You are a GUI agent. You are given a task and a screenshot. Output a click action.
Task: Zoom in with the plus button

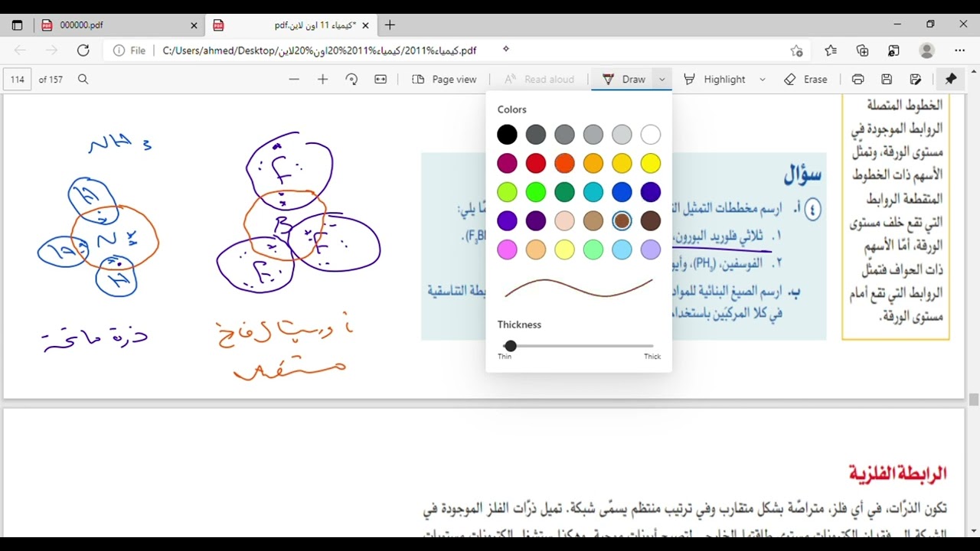[x=322, y=80]
